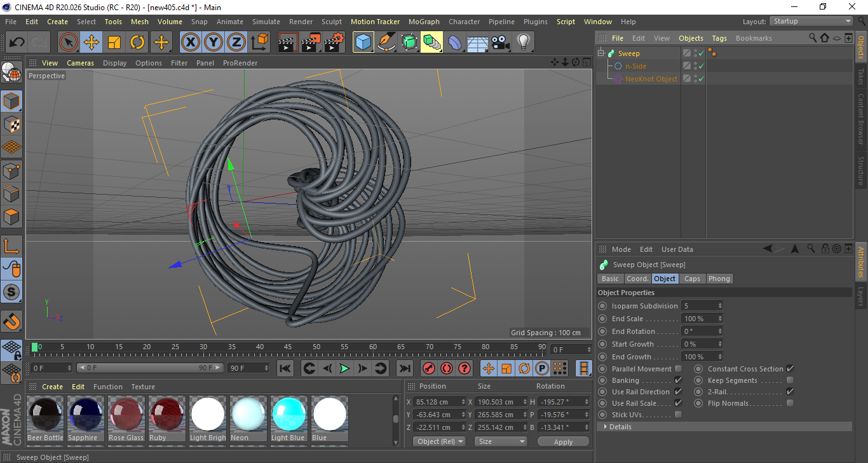Open material manager Create menu
The image size is (868, 463).
pyautogui.click(x=52, y=387)
